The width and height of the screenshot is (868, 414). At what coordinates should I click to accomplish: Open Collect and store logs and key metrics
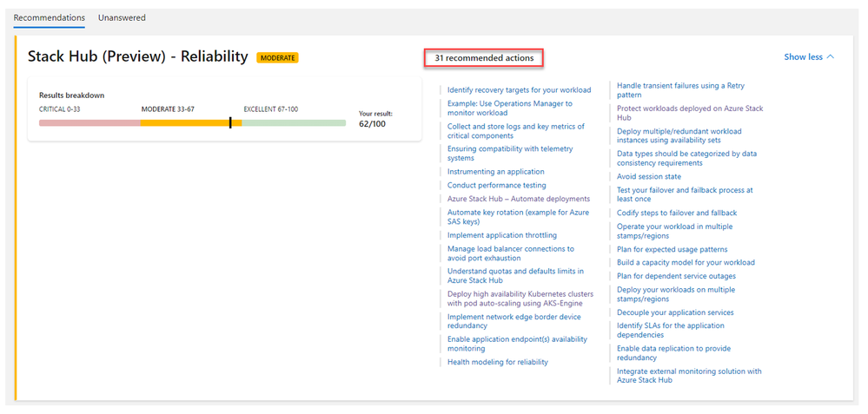[x=516, y=131]
